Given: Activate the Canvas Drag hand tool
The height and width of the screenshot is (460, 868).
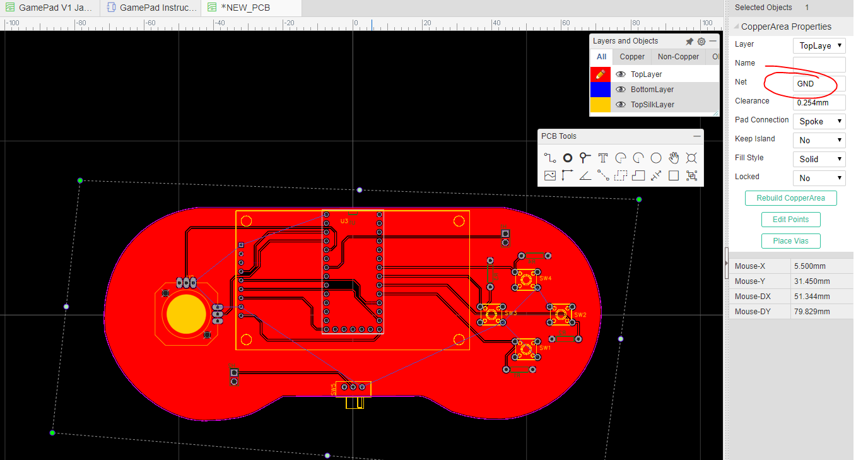Looking at the screenshot, I should click(674, 158).
